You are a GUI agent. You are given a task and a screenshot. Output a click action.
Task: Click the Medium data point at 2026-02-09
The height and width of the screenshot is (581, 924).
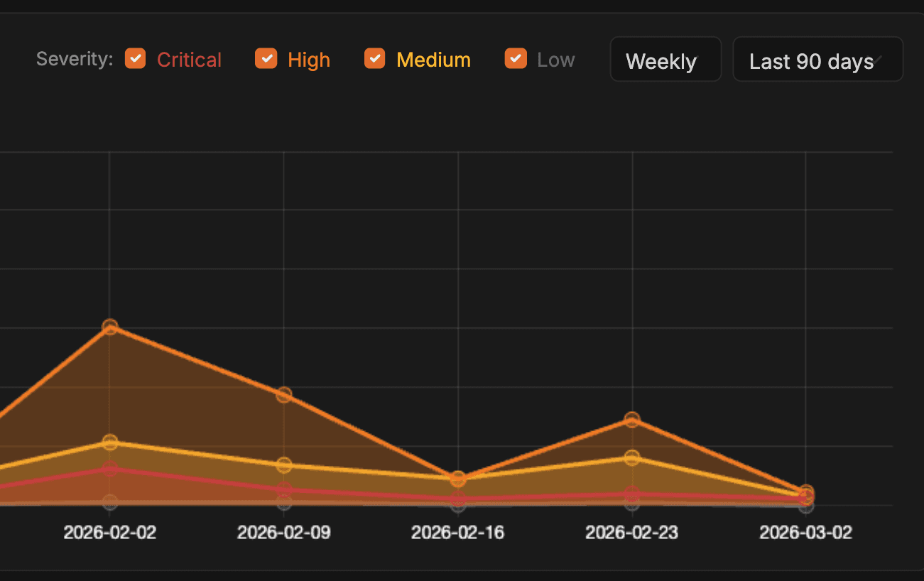[x=284, y=465]
